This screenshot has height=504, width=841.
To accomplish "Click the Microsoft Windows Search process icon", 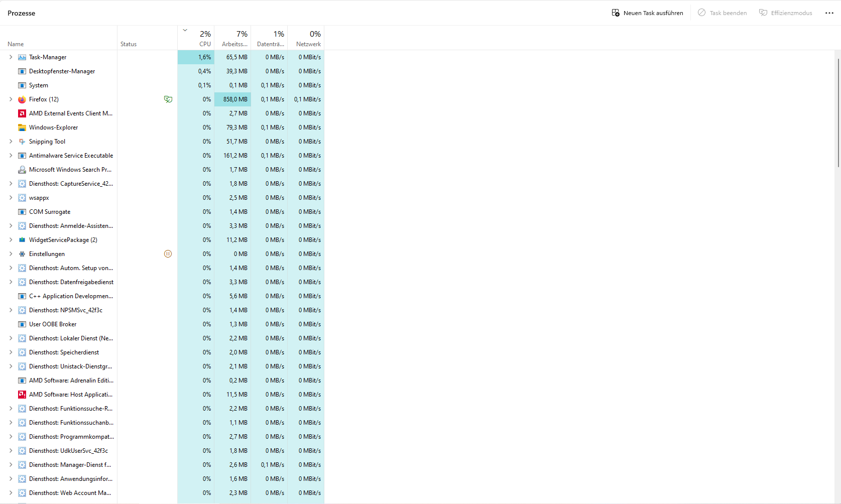I will click(22, 169).
